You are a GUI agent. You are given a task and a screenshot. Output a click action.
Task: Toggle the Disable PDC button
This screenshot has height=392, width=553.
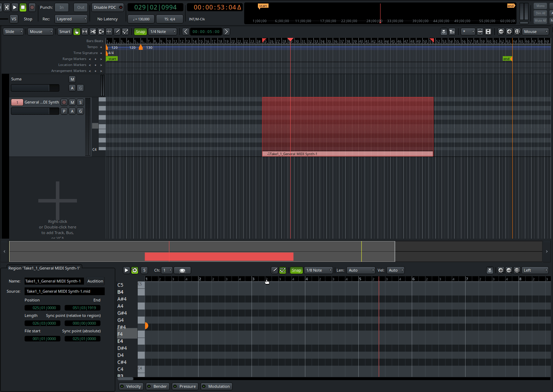[x=108, y=7]
